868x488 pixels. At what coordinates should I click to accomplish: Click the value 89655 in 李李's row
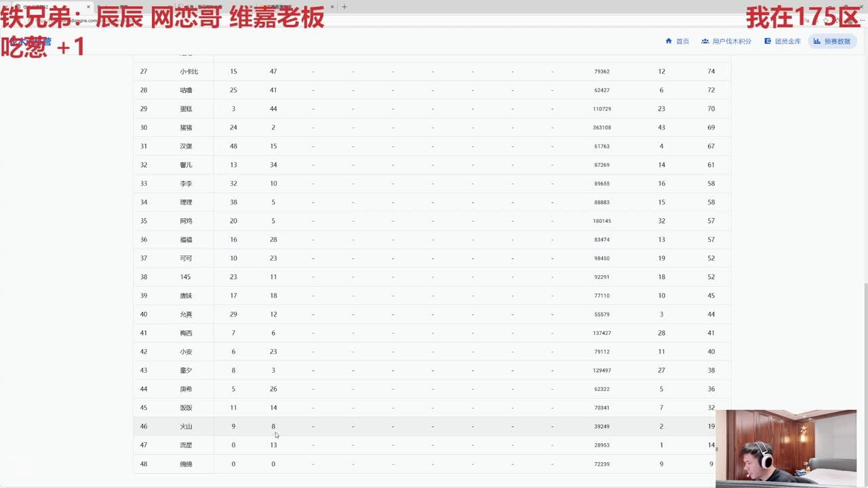coord(601,184)
